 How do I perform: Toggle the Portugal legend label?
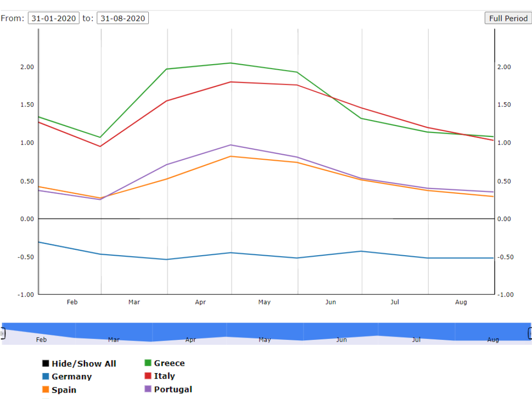pos(173,389)
